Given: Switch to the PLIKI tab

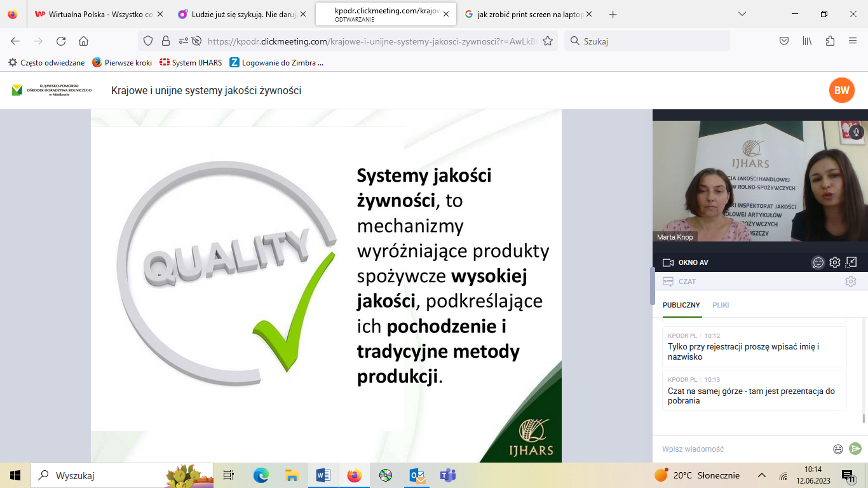Looking at the screenshot, I should [x=721, y=305].
